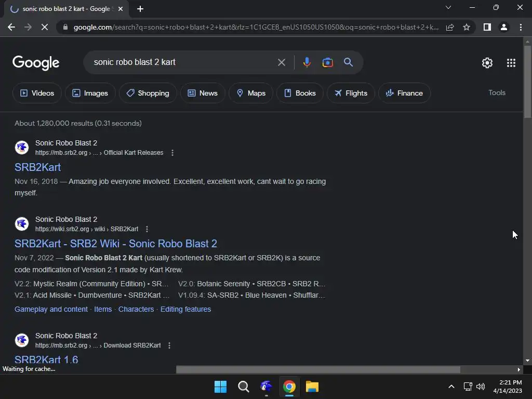The width and height of the screenshot is (532, 399).
Task: Open Google quick settings gear
Action: [487, 63]
